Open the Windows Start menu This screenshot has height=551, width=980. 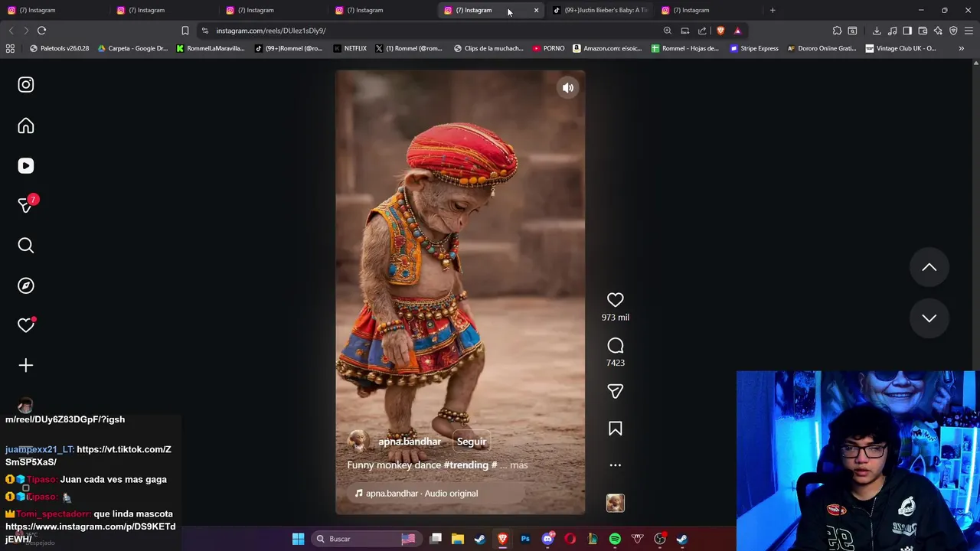298,539
